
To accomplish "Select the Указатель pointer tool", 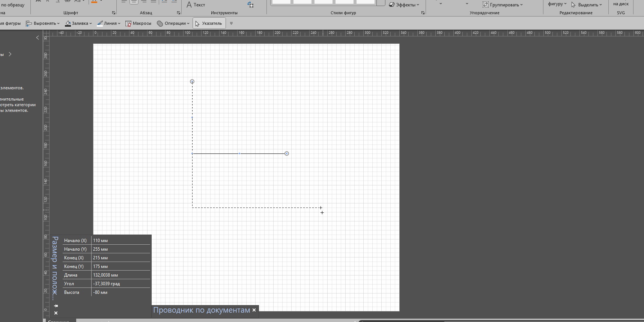I will pos(209,23).
